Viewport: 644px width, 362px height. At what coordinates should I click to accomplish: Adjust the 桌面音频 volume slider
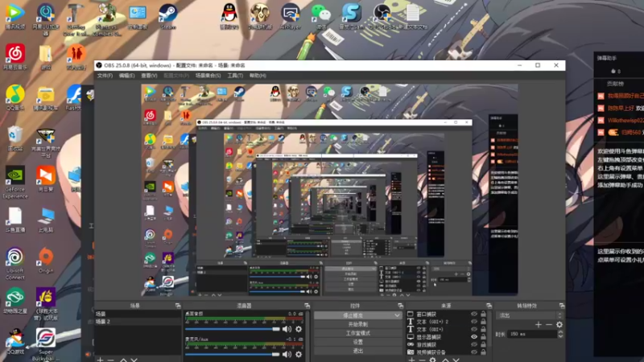[x=233, y=329]
